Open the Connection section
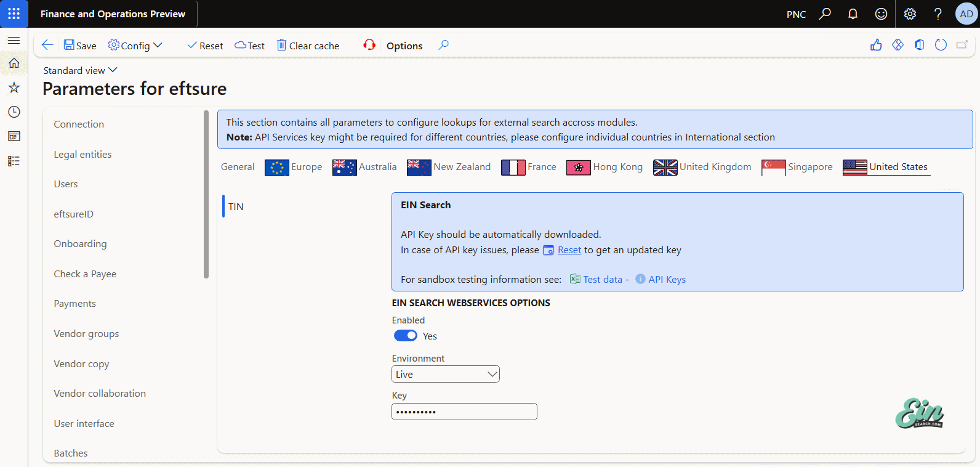Screen dimensions: 980x467 pyautogui.click(x=79, y=124)
